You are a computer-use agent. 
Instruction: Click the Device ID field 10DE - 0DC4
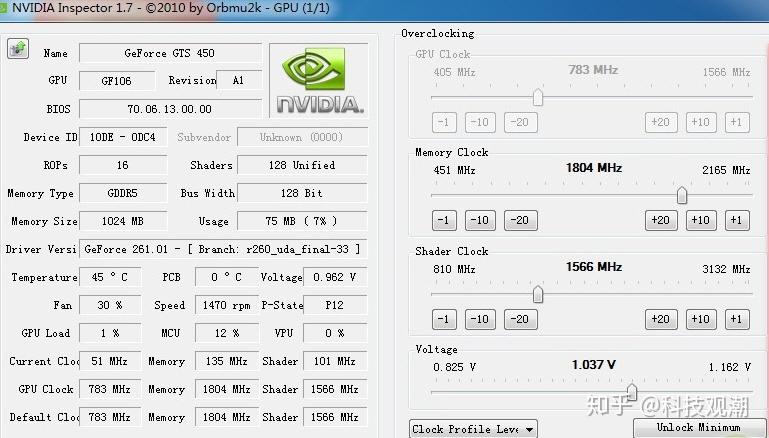pyautogui.click(x=123, y=137)
